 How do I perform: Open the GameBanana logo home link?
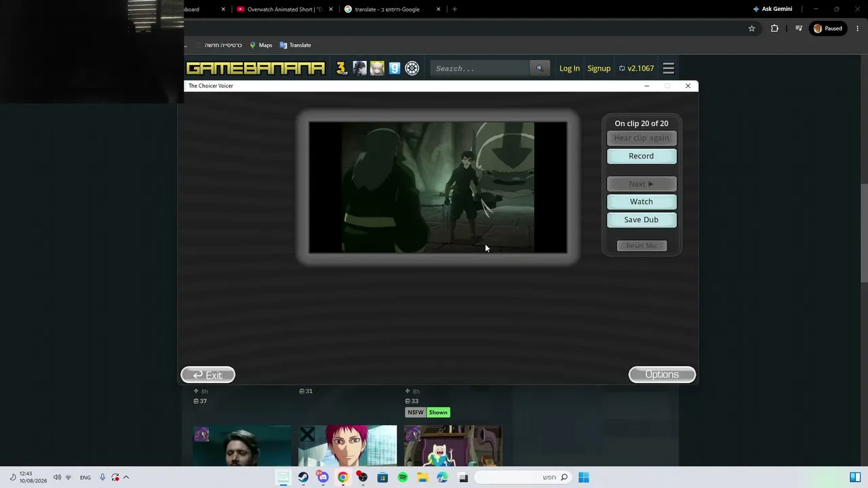(x=256, y=68)
